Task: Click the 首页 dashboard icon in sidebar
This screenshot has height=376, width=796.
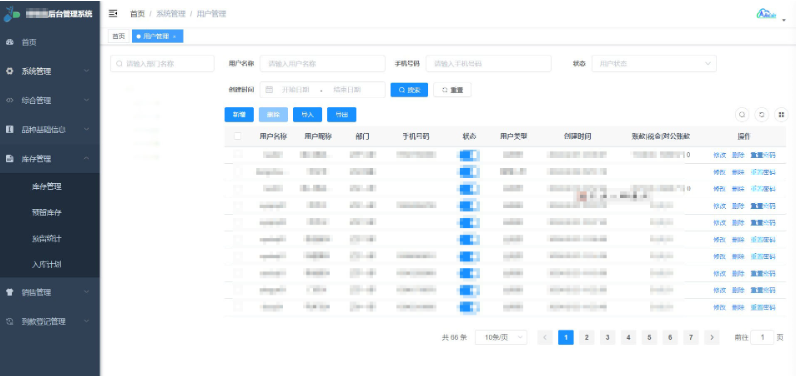Action: [9, 43]
